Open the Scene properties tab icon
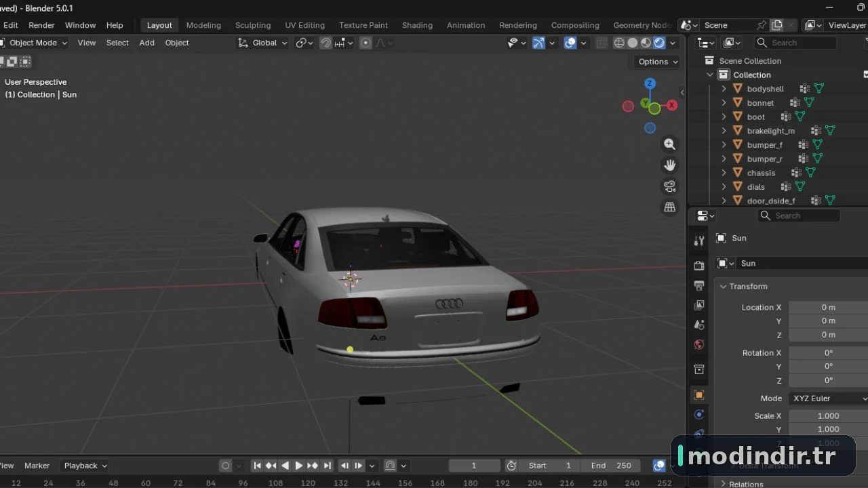The image size is (868, 488). (x=699, y=325)
